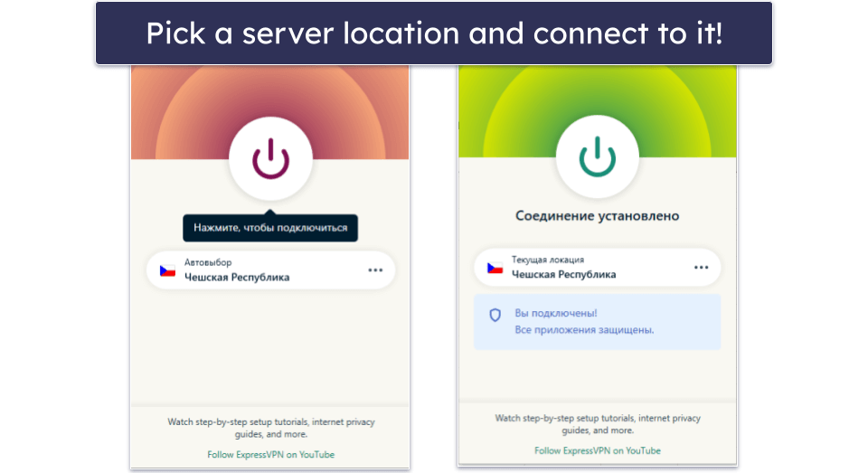Click the green power button in the connected panel
Viewport: 868px width, 473px height.
tap(598, 156)
